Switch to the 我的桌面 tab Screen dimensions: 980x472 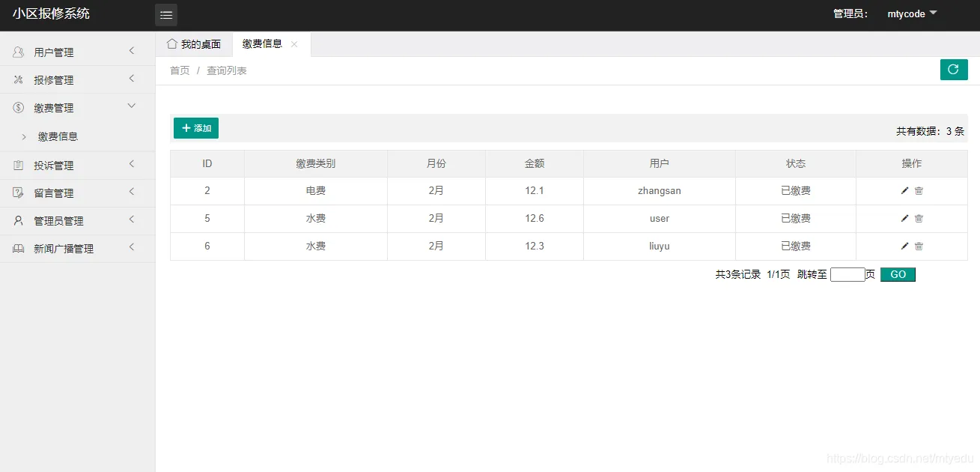[194, 44]
